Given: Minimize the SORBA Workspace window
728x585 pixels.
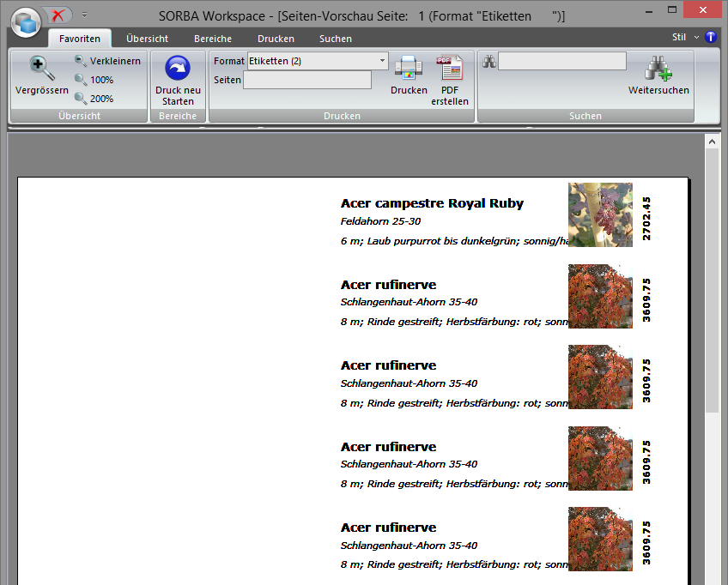Looking at the screenshot, I should (649, 10).
